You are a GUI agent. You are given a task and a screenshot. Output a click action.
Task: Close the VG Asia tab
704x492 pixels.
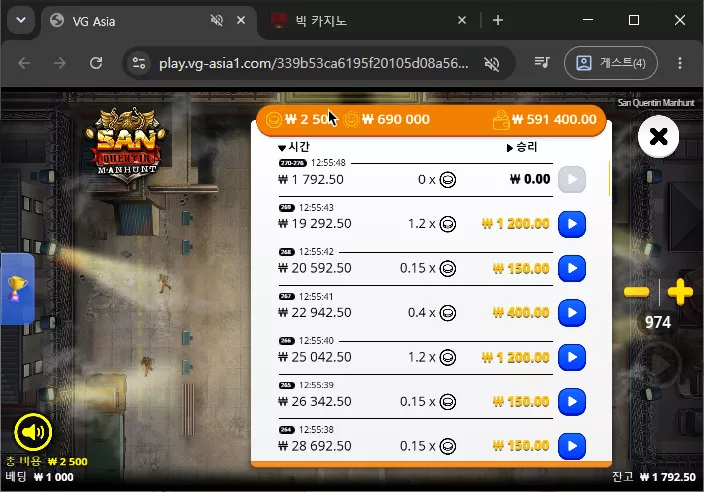[x=241, y=20]
